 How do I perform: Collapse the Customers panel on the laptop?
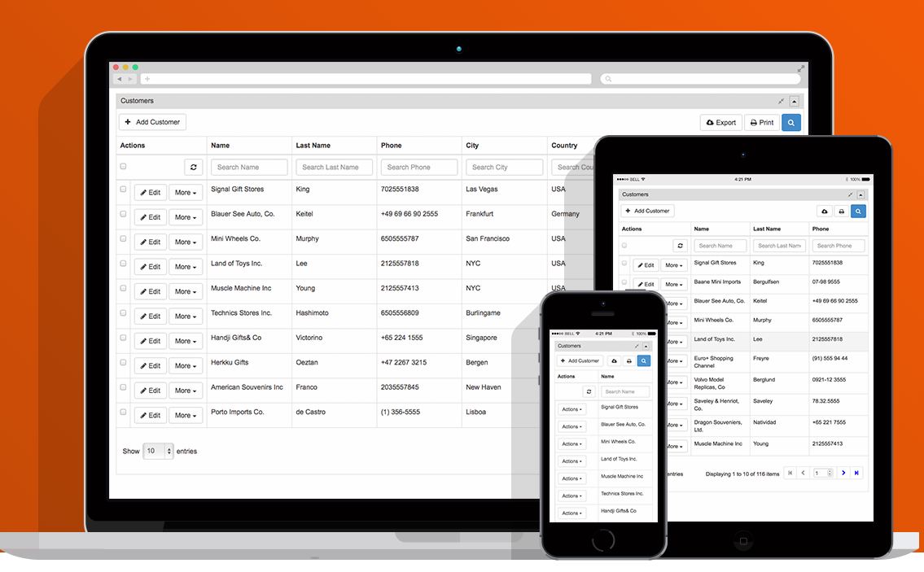point(795,102)
